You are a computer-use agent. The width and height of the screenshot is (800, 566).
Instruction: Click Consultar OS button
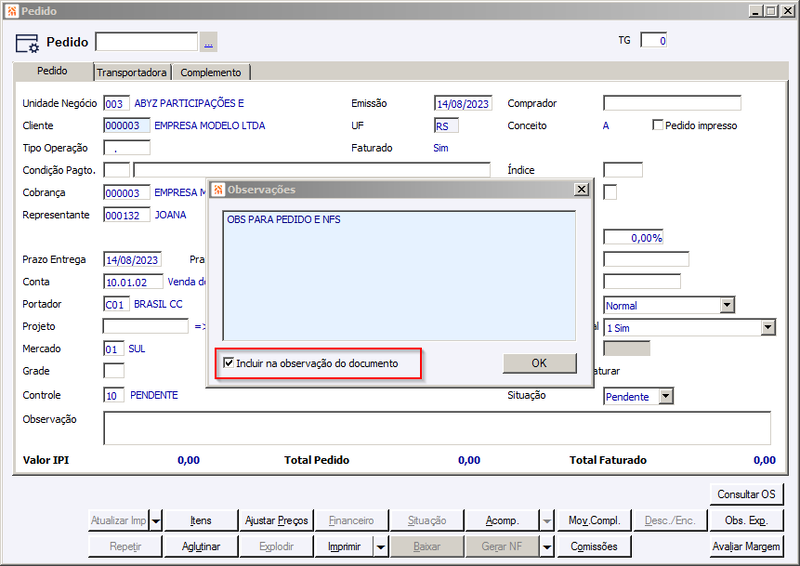click(x=746, y=494)
